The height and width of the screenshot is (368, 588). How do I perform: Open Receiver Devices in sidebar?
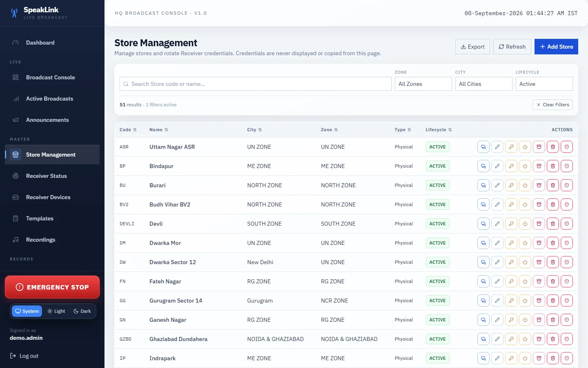tap(52, 197)
